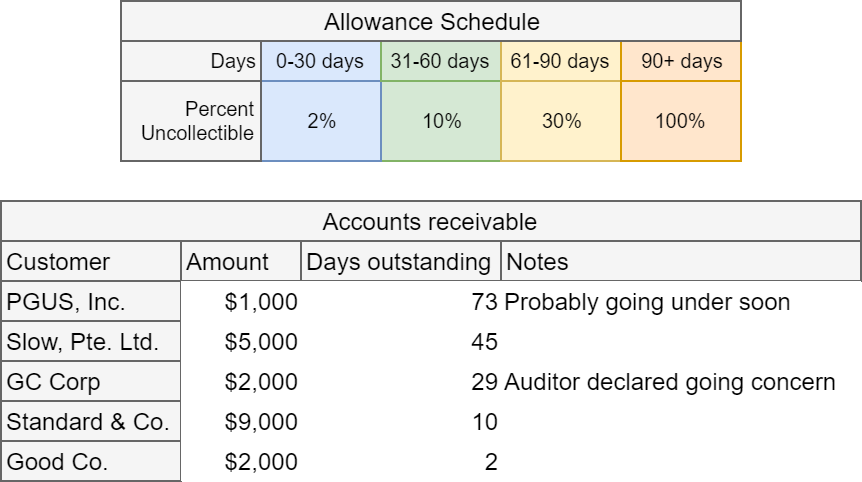Viewport: 862px width, 482px height.
Task: Select the Auditor declared going concern note
Action: click(x=670, y=382)
